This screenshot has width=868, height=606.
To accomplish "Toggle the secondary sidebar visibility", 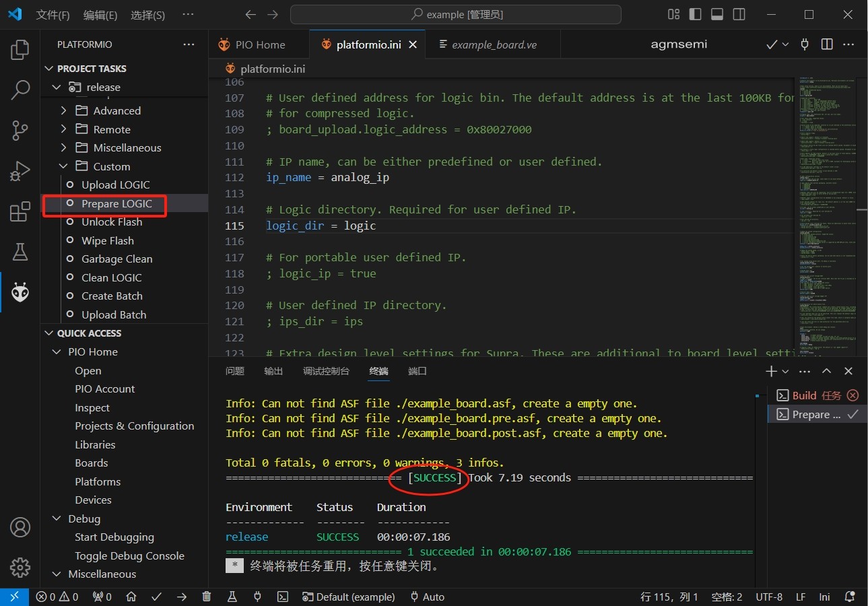I will tap(739, 14).
